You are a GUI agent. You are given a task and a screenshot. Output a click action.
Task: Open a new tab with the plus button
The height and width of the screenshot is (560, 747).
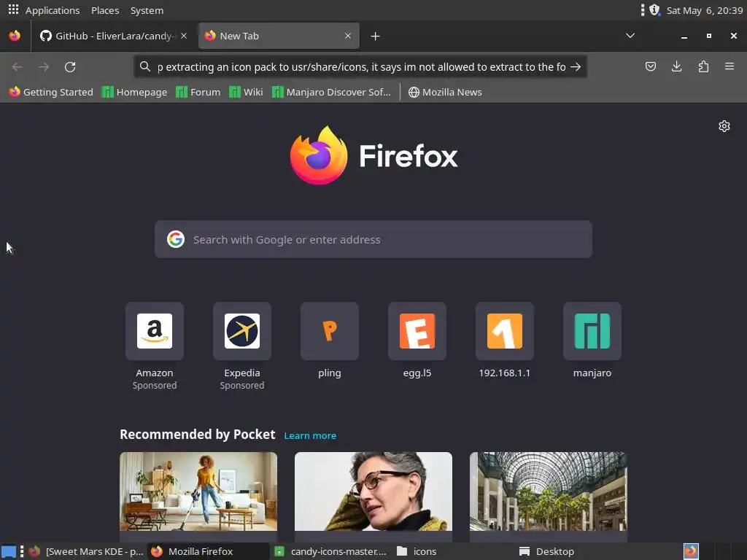pos(376,36)
